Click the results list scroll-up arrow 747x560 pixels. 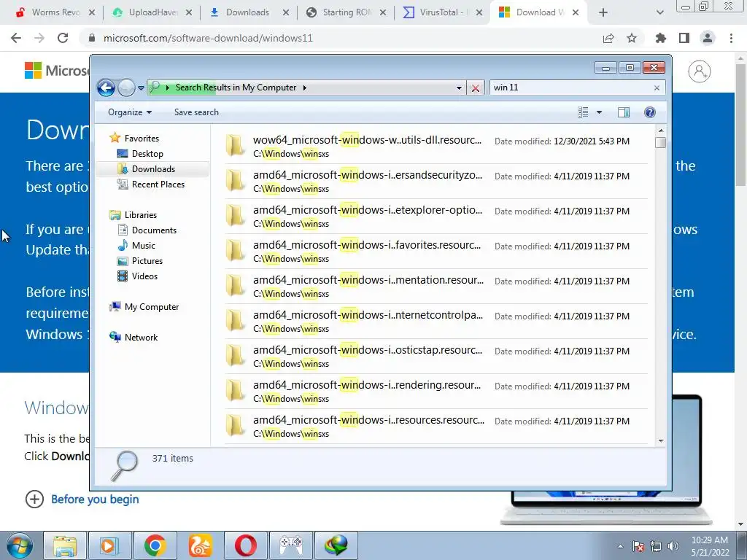pos(660,131)
